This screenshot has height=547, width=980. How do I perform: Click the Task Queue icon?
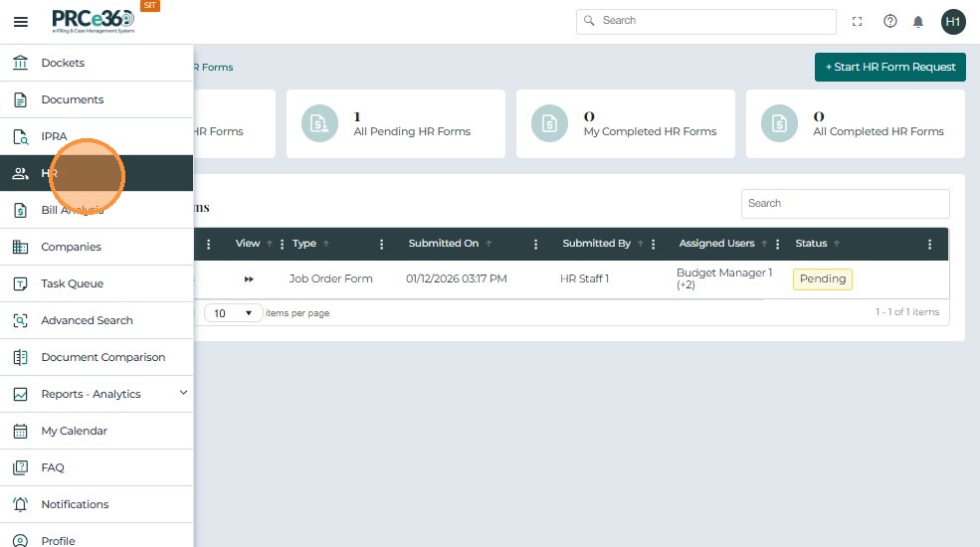[x=21, y=283]
